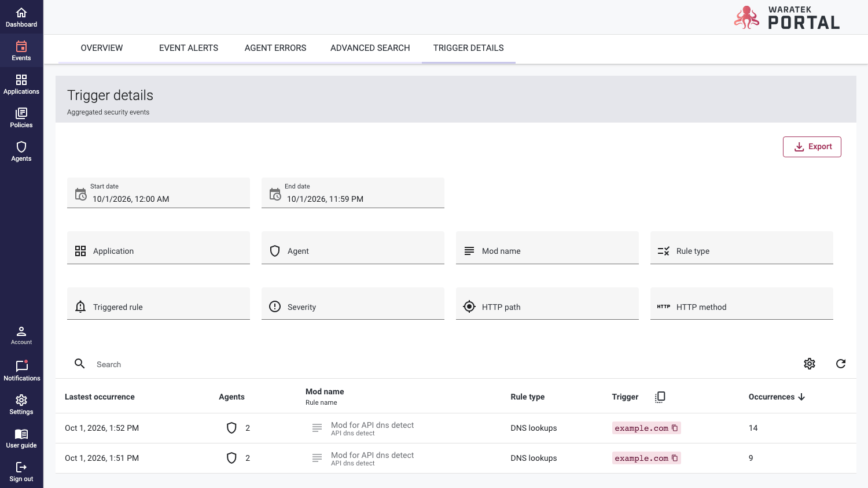Open the HTTP method filter
This screenshot has height=488, width=868.
pyautogui.click(x=742, y=304)
